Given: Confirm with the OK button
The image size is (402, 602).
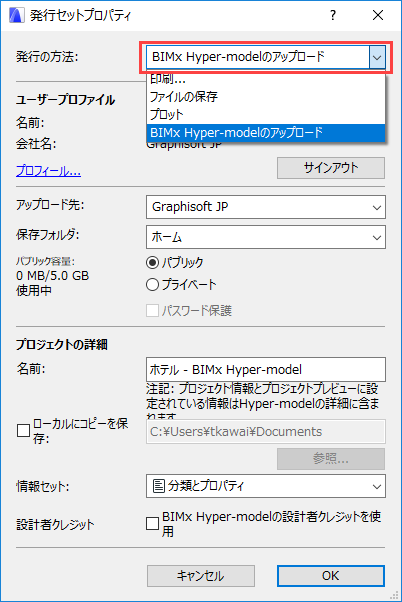Looking at the screenshot, I should (331, 576).
